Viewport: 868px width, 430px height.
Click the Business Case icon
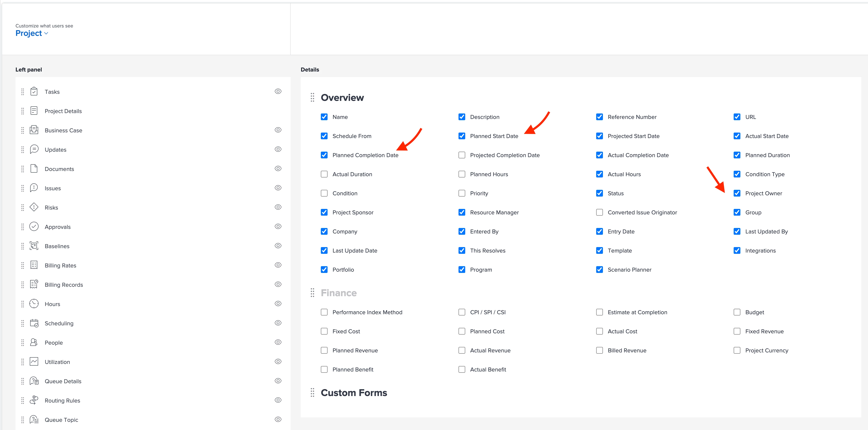click(x=34, y=130)
